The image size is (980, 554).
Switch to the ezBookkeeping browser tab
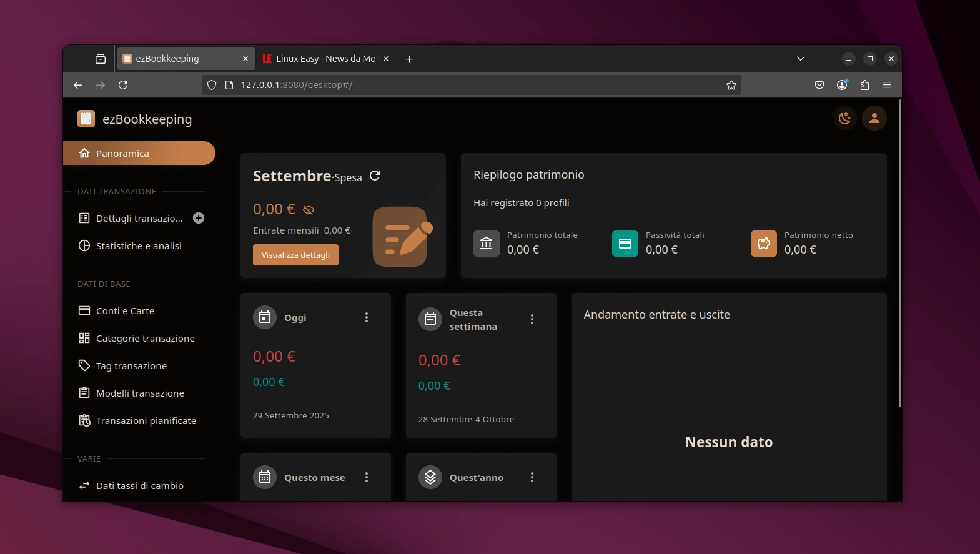[x=186, y=59]
